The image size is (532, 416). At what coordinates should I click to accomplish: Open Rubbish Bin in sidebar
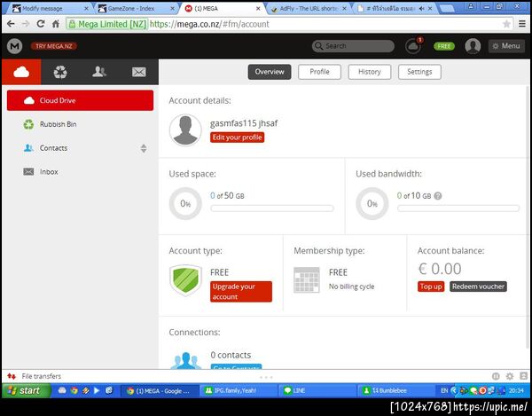80,124
